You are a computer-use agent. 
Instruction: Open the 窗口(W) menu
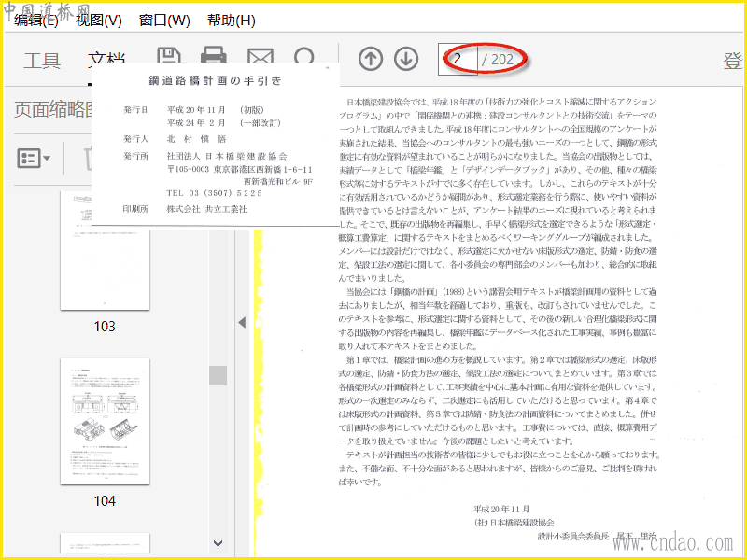pyautogui.click(x=164, y=21)
